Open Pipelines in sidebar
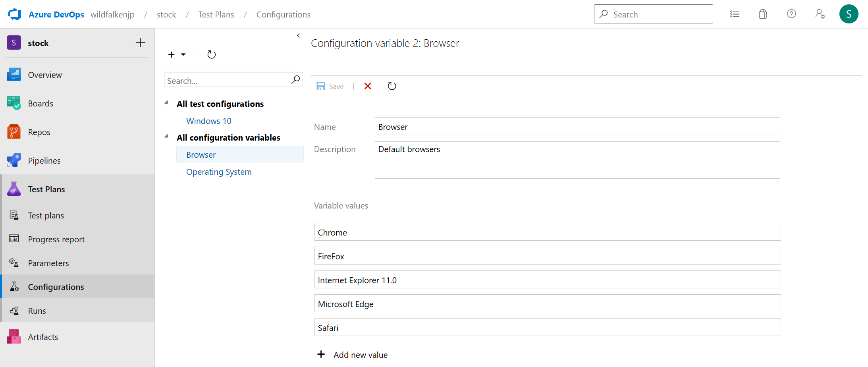 [x=77, y=160]
